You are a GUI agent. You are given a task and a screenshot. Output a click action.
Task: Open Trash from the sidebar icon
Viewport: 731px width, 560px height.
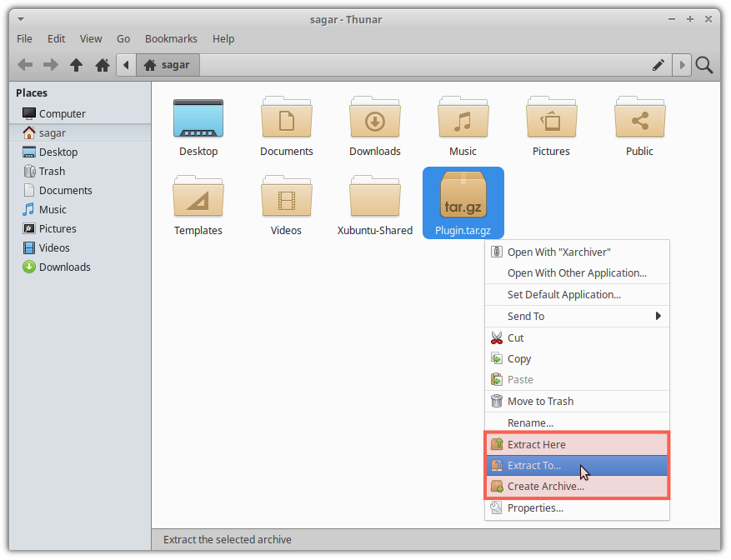50,171
